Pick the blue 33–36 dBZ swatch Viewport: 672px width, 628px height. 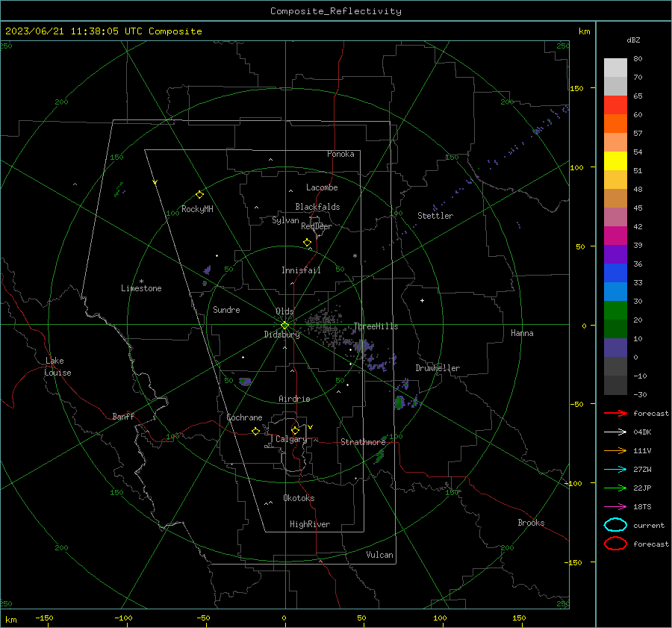(615, 273)
